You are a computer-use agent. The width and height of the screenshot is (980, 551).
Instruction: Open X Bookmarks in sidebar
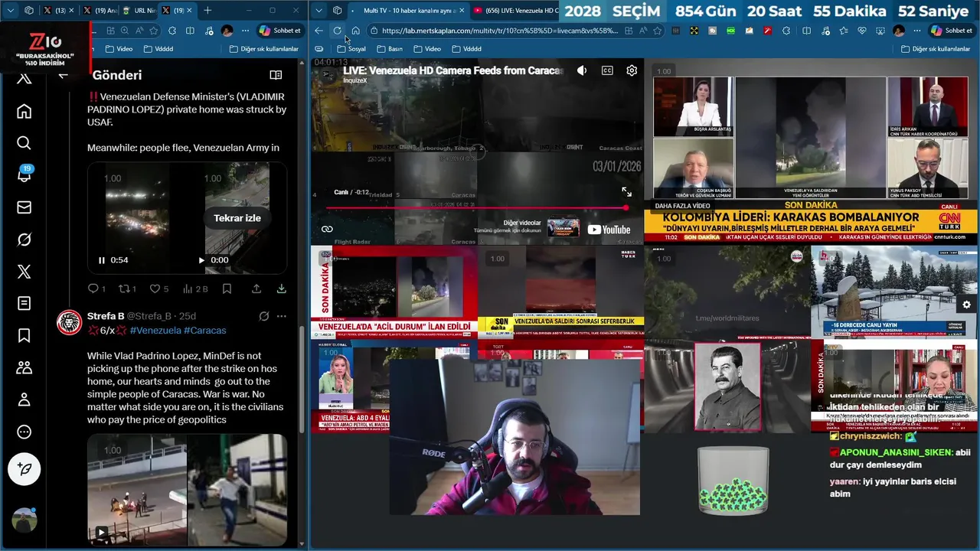point(24,336)
